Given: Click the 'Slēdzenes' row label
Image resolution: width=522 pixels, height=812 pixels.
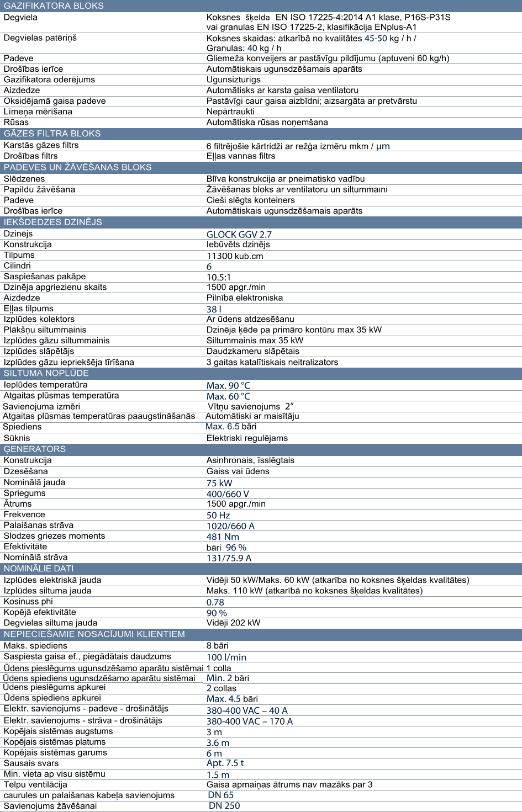Looking at the screenshot, I should pyautogui.click(x=24, y=179).
